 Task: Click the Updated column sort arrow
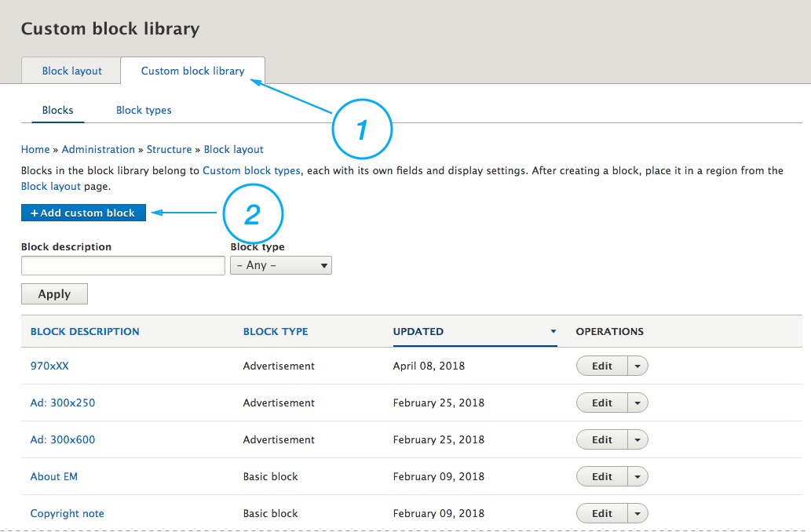pyautogui.click(x=553, y=332)
